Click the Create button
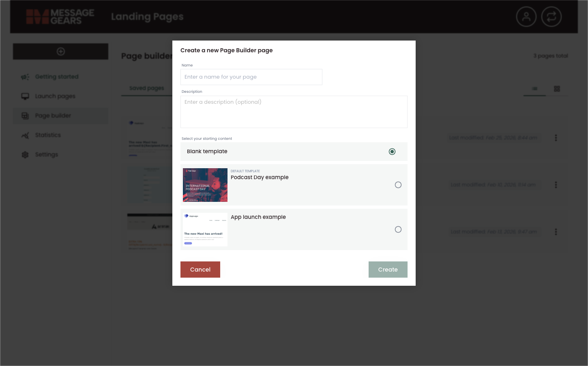Image resolution: width=588 pixels, height=366 pixels. pos(388,270)
